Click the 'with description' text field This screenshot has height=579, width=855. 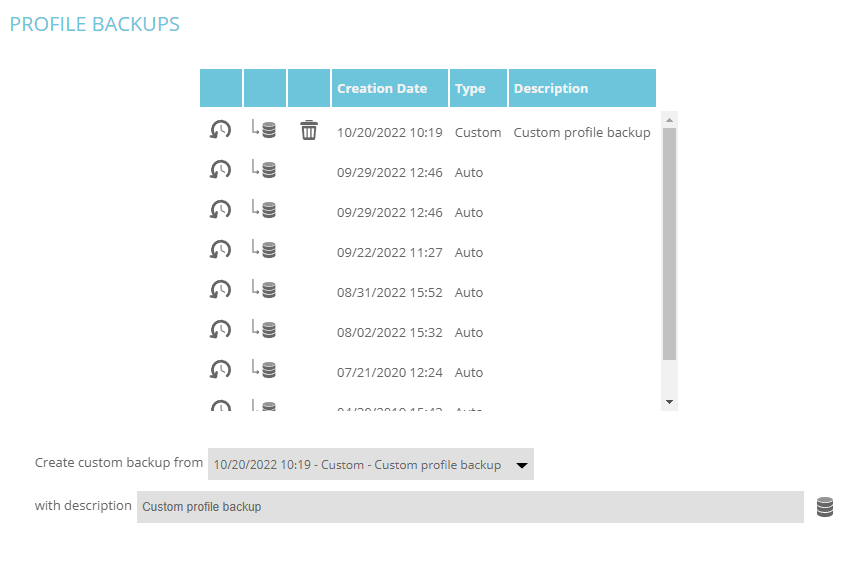470,507
